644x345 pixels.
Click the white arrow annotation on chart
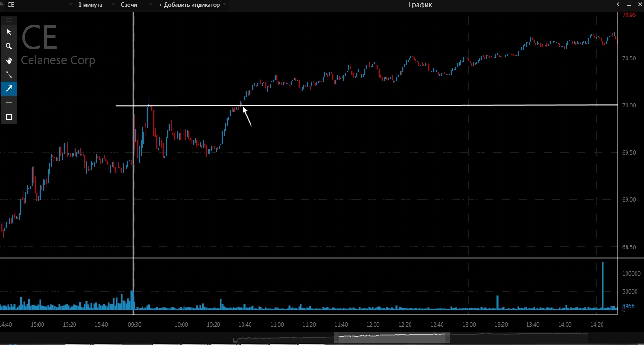(x=248, y=118)
